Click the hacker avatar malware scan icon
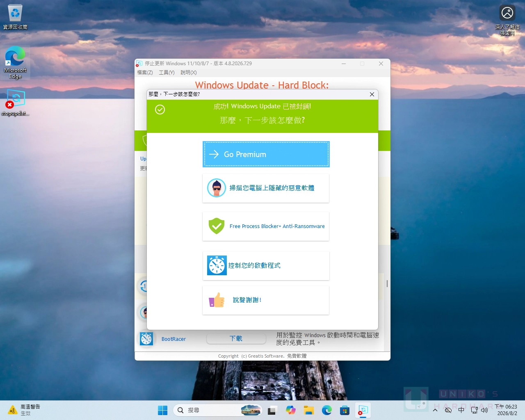This screenshot has width=525, height=420. click(x=217, y=188)
